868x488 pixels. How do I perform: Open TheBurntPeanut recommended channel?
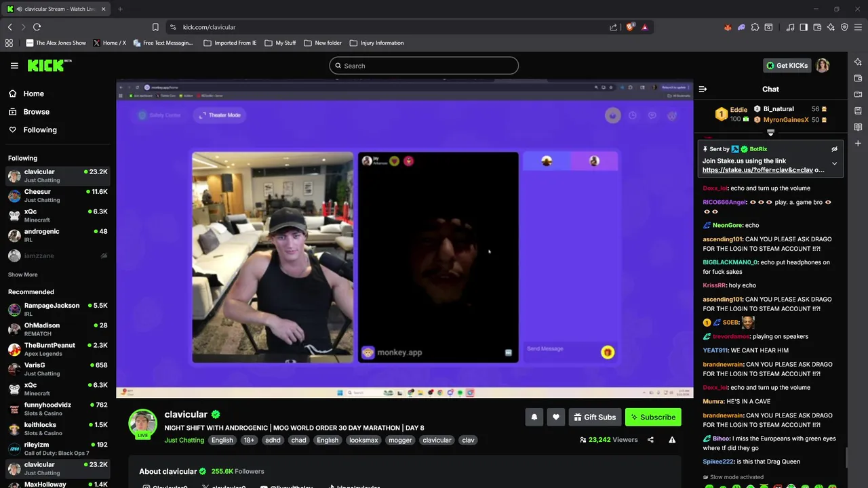[58, 349]
